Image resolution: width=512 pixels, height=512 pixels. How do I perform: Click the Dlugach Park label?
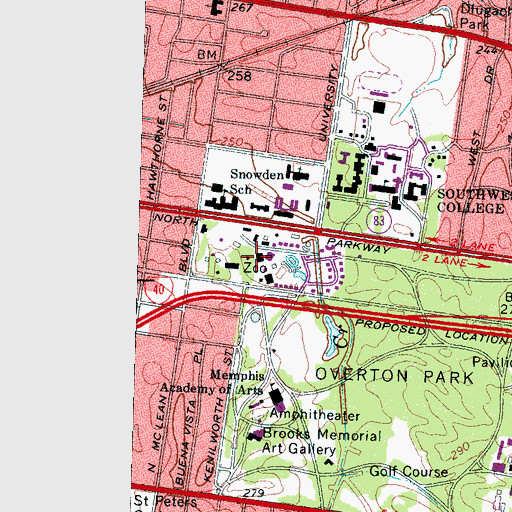485,17
